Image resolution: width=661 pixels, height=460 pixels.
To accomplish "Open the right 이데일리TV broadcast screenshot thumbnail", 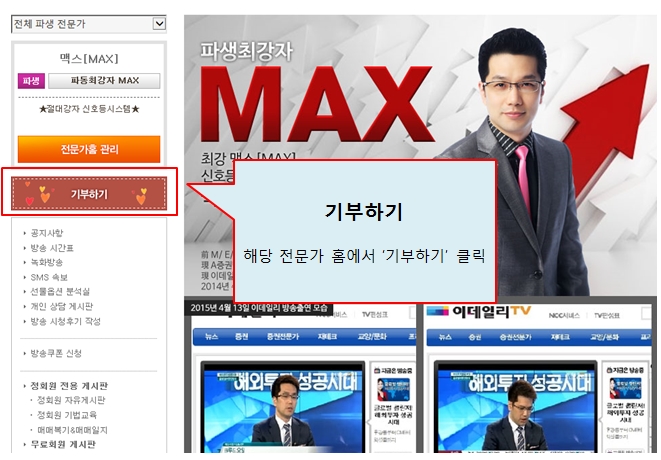I will (x=538, y=379).
